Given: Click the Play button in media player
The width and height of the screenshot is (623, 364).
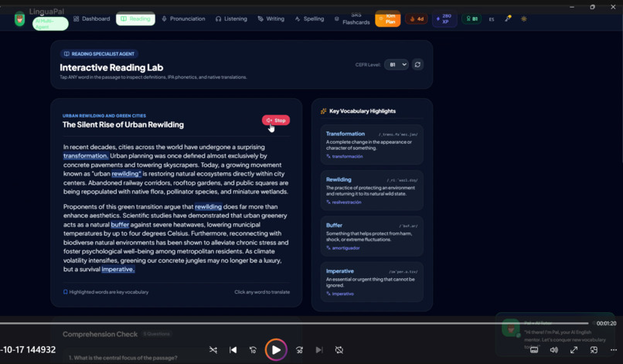Looking at the screenshot, I should coord(276,349).
